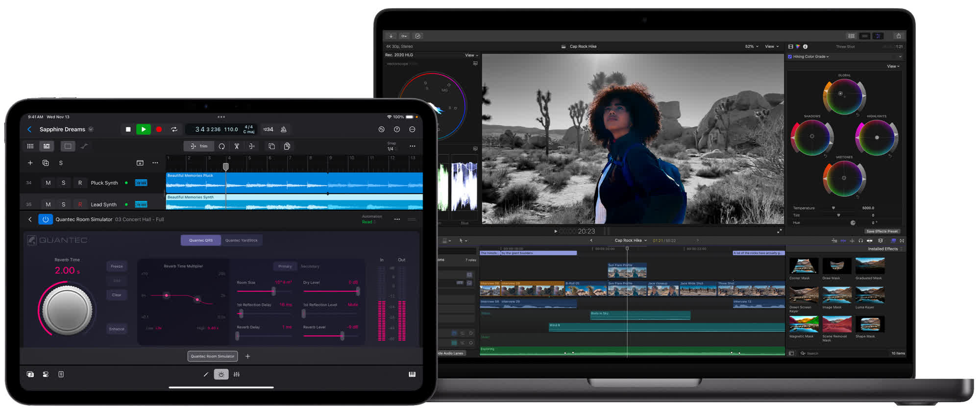Viewport: 980px width, 411px height.
Task: Stop playback in Logic Pro on iPad
Action: click(128, 129)
